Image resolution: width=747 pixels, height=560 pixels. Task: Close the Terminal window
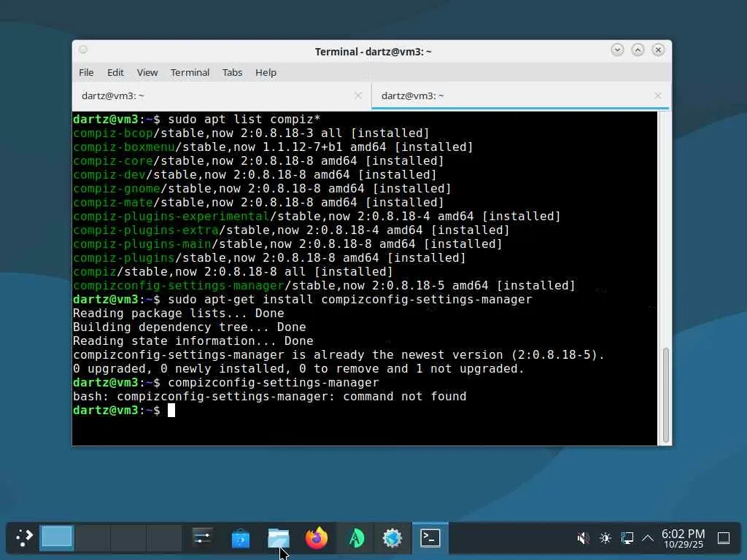tap(659, 50)
